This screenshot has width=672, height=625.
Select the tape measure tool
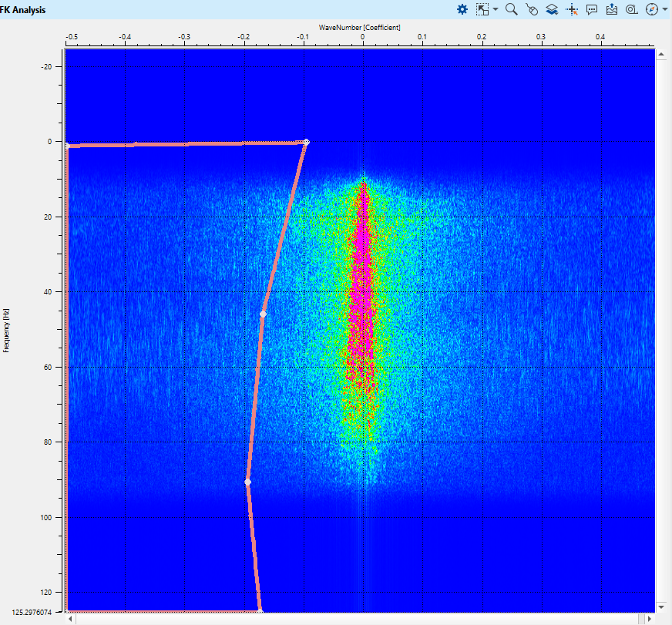631,9
